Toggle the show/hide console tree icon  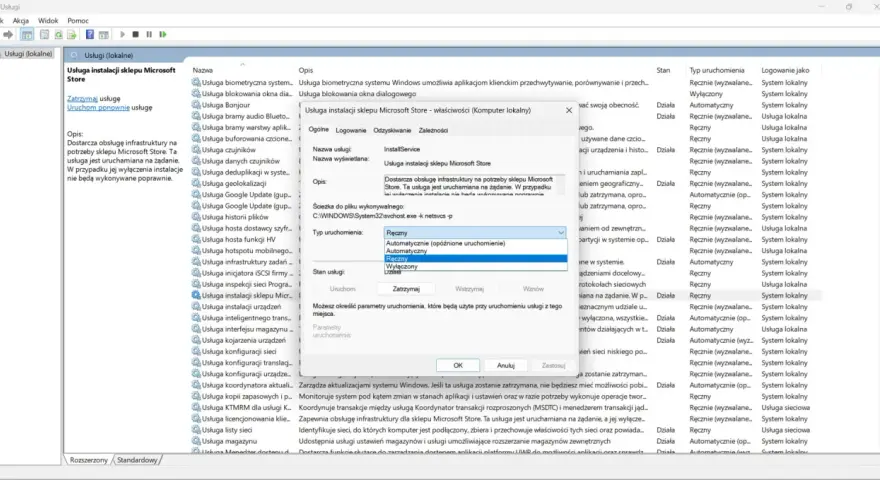click(x=26, y=35)
